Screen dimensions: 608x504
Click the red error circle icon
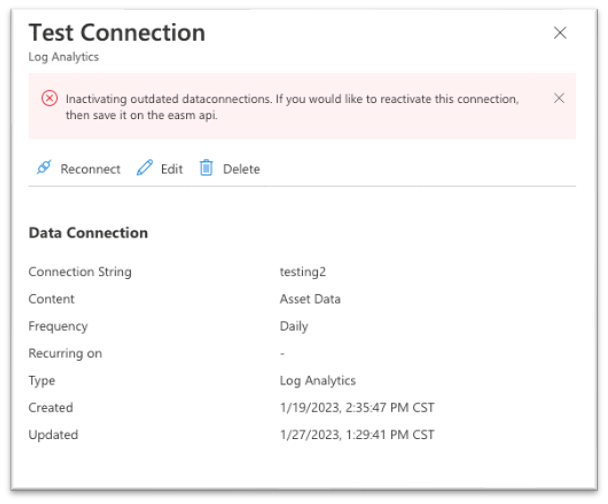coord(50,98)
